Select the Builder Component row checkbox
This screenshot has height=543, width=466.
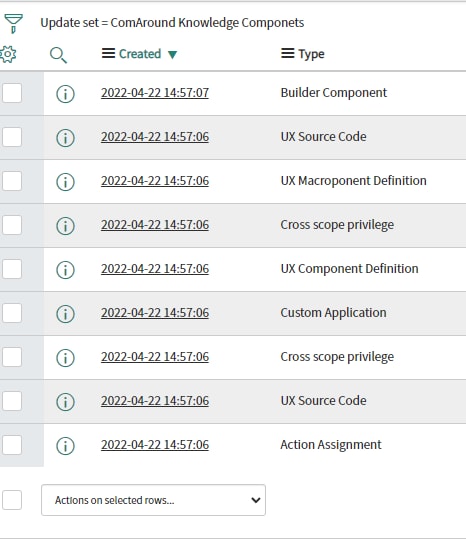[12, 93]
